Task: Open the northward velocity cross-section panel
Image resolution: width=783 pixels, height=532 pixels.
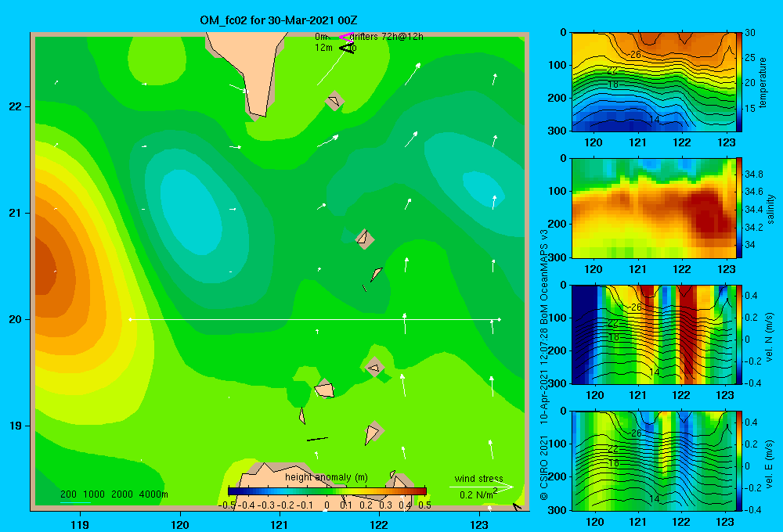Action: pyautogui.click(x=654, y=334)
